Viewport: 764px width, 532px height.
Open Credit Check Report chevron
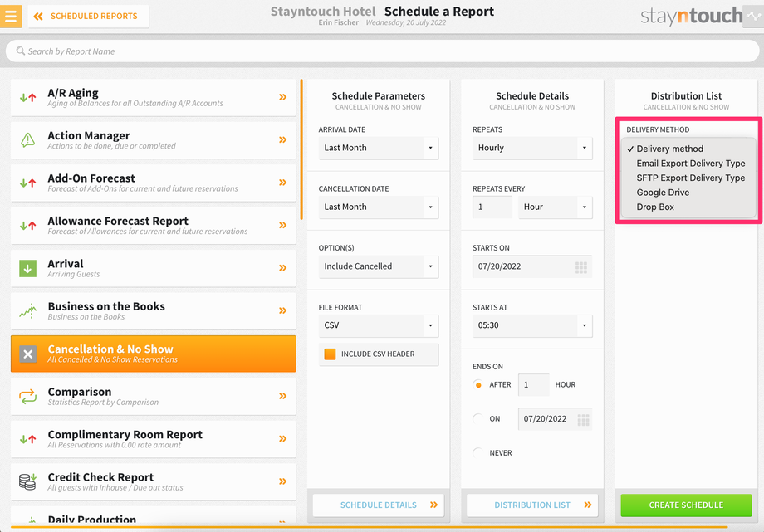tap(282, 481)
